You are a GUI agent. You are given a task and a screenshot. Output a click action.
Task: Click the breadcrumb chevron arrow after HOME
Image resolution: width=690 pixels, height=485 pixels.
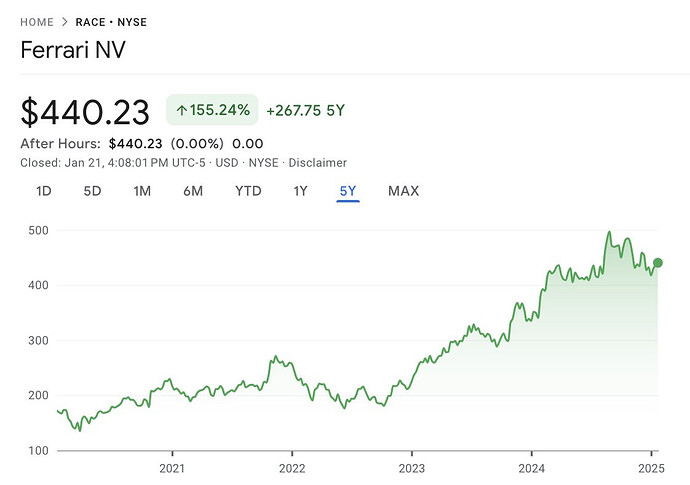click(65, 22)
